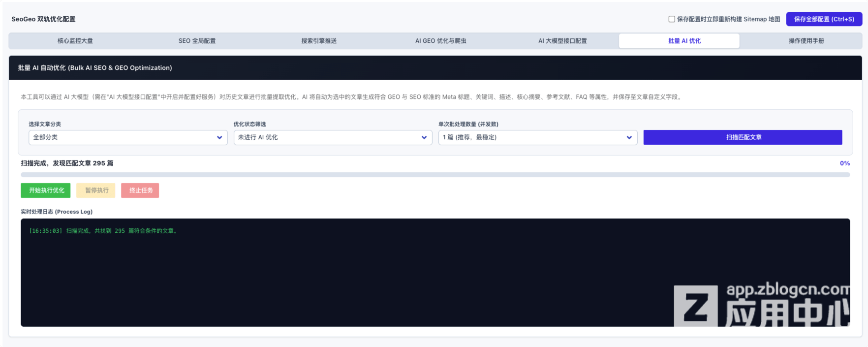Click the 批量 AI 自动优化 panel header
Image resolution: width=868 pixels, height=347 pixels.
click(435, 68)
